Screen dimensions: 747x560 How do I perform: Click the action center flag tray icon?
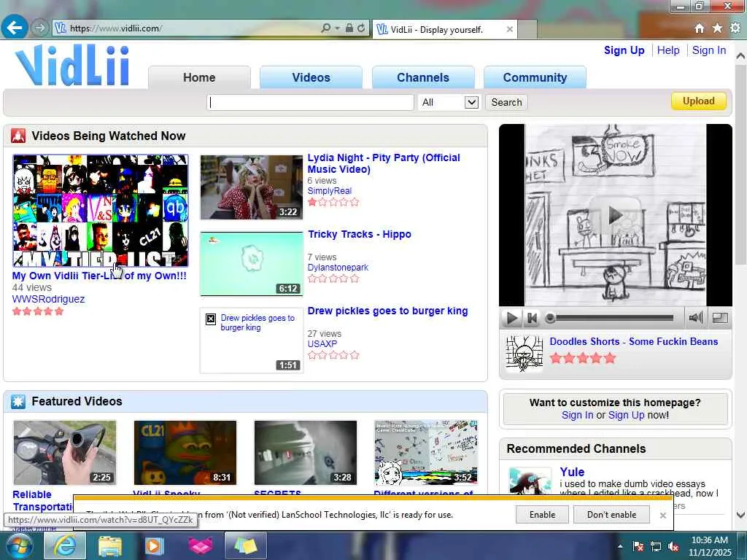tap(638, 547)
